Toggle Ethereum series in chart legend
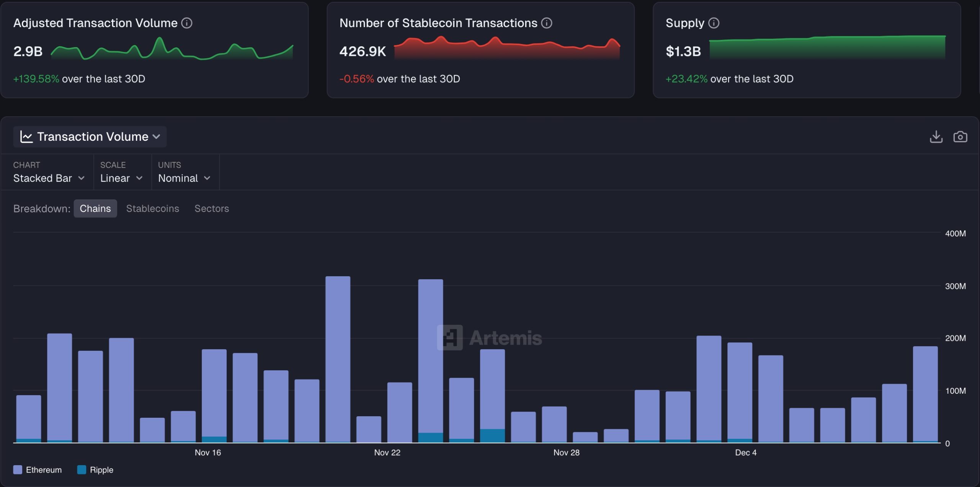This screenshot has width=980, height=487. pyautogui.click(x=43, y=470)
